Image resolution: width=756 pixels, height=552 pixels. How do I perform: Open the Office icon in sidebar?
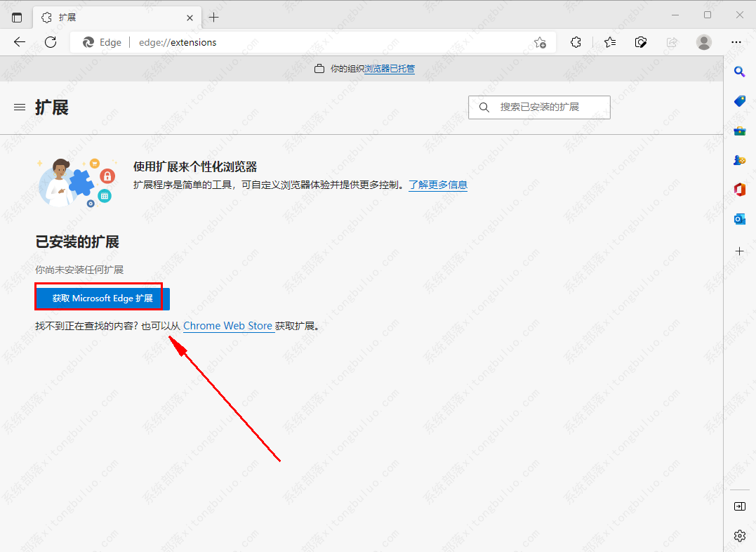click(739, 189)
